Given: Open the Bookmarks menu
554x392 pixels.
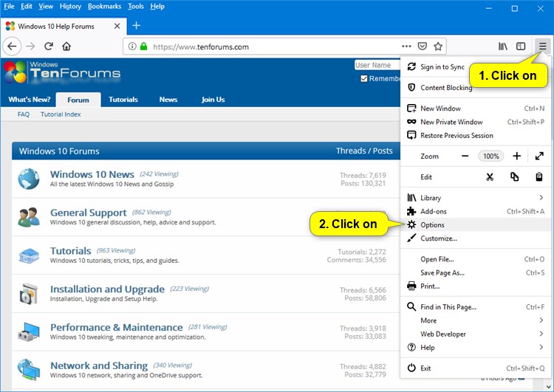Looking at the screenshot, I should [104, 7].
